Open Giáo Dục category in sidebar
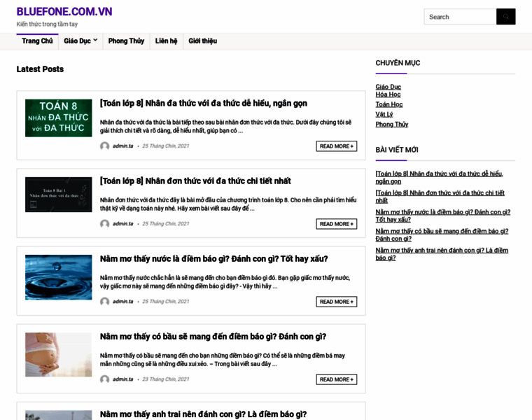The height and width of the screenshot is (420, 532). 388,87
